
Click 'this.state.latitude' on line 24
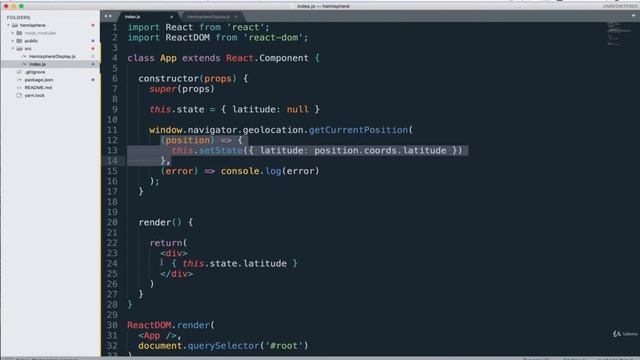click(234, 264)
